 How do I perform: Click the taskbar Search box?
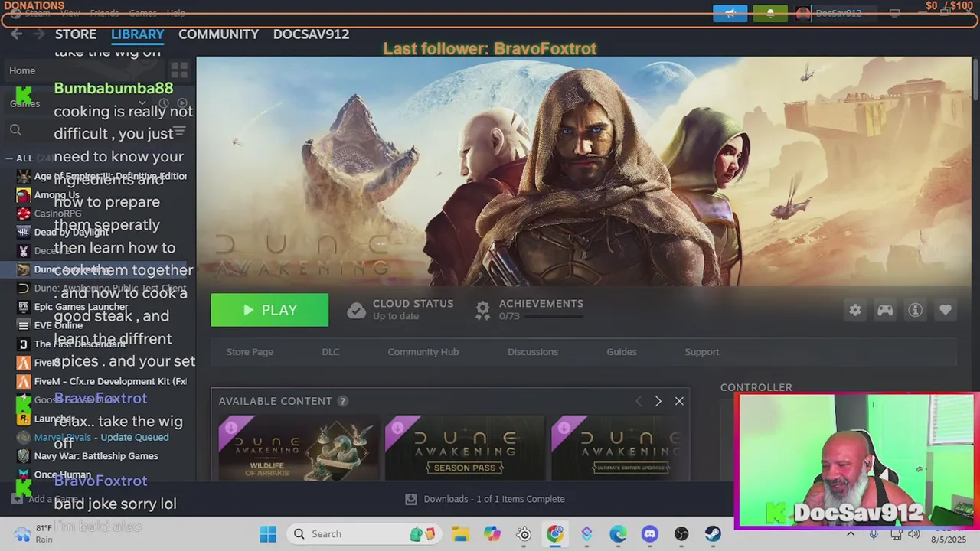pyautogui.click(x=364, y=534)
